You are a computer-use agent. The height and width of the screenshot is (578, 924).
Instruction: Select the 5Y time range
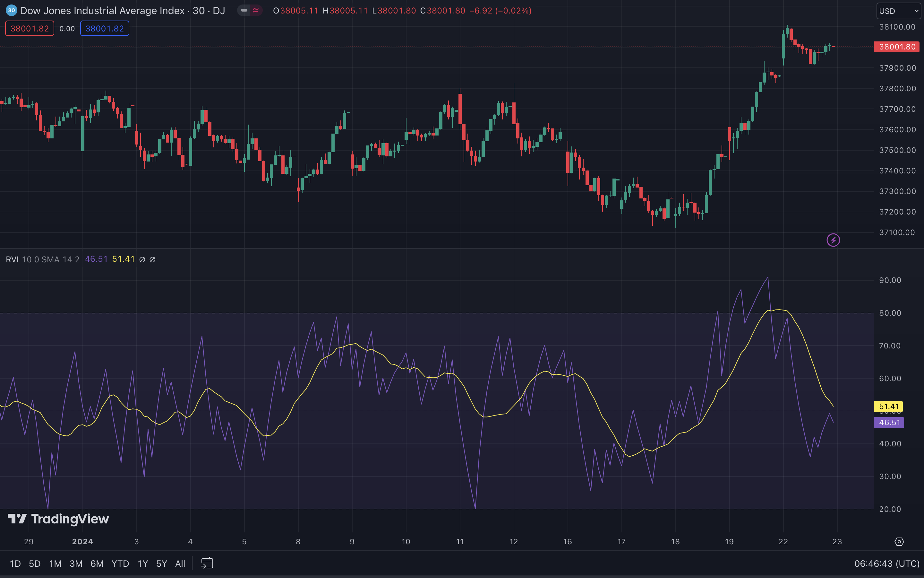161,564
